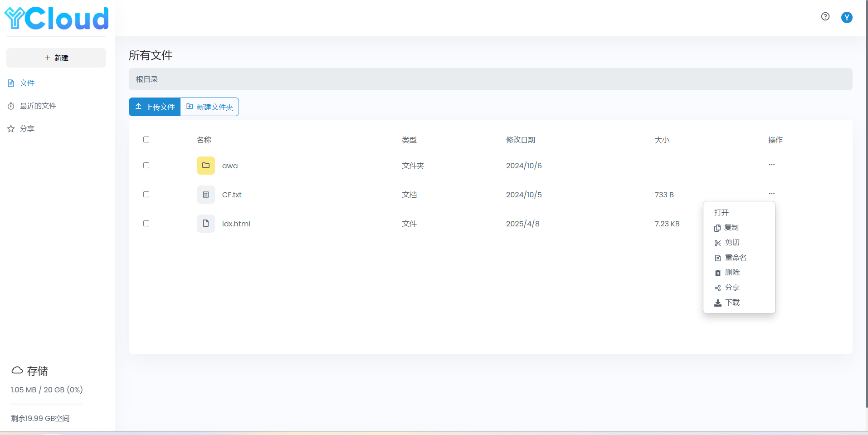Check the box for awa folder
This screenshot has height=435, width=868.
(146, 166)
